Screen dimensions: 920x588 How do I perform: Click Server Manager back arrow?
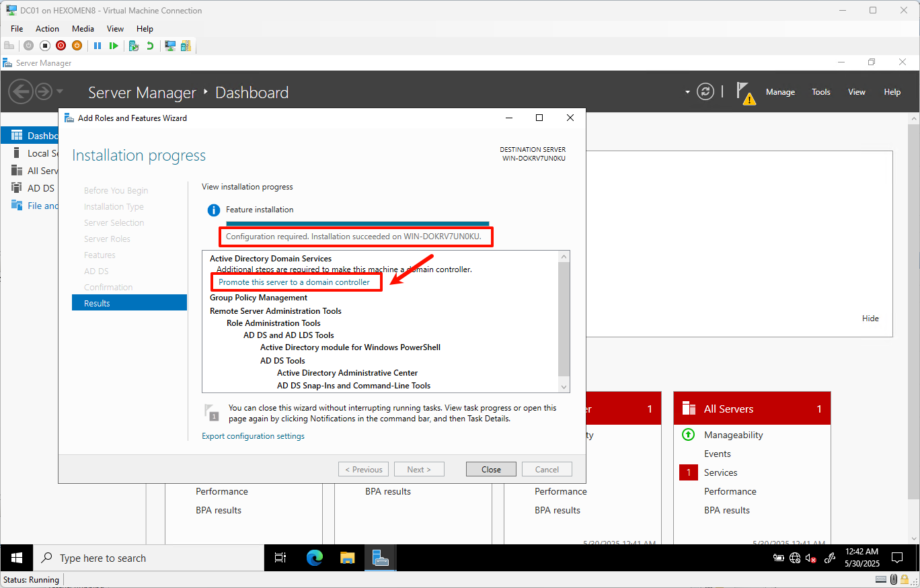(21, 91)
